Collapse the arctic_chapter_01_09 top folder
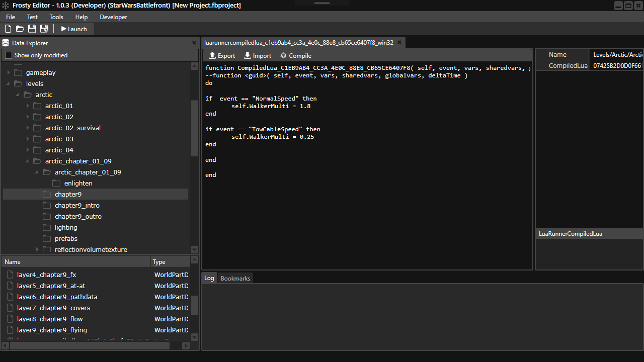Image resolution: width=644 pixels, height=362 pixels. point(28,161)
